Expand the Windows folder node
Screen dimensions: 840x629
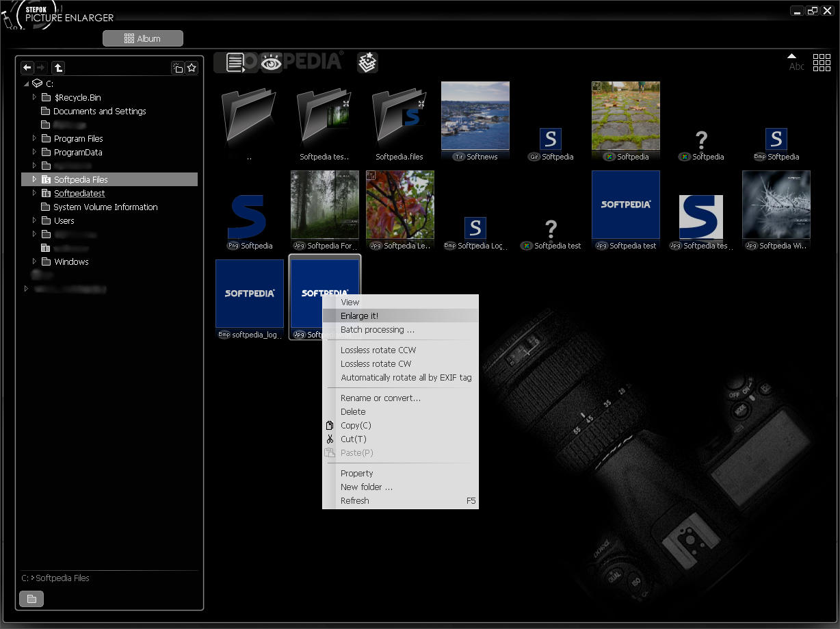click(34, 261)
